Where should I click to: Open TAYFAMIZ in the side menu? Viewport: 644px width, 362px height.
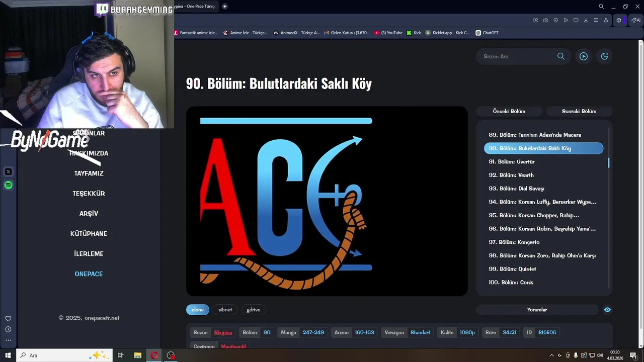pyautogui.click(x=89, y=173)
